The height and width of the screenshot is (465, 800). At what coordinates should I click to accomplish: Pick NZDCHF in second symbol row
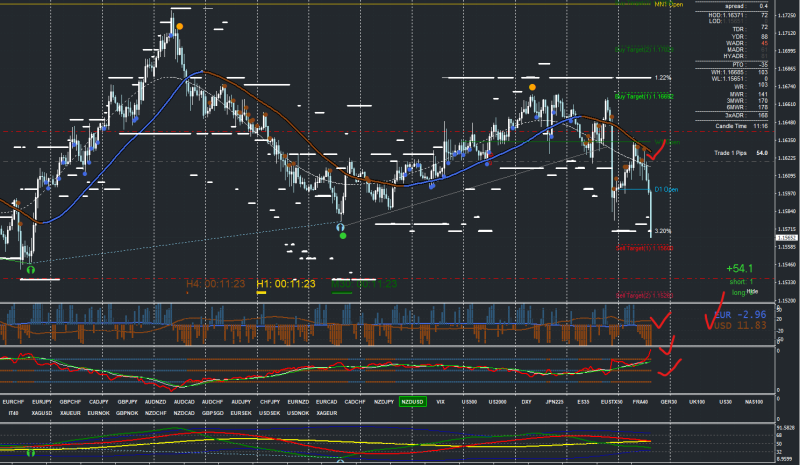click(156, 413)
